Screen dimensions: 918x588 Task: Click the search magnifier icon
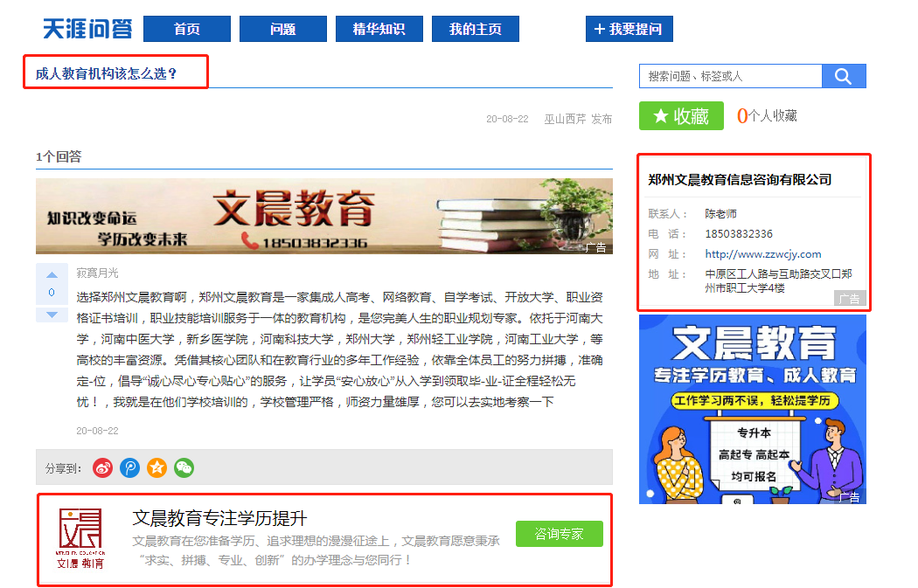[x=843, y=76]
